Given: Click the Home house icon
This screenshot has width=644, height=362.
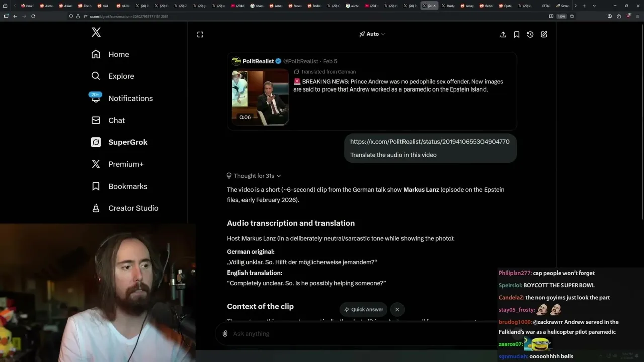Looking at the screenshot, I should [x=96, y=54].
